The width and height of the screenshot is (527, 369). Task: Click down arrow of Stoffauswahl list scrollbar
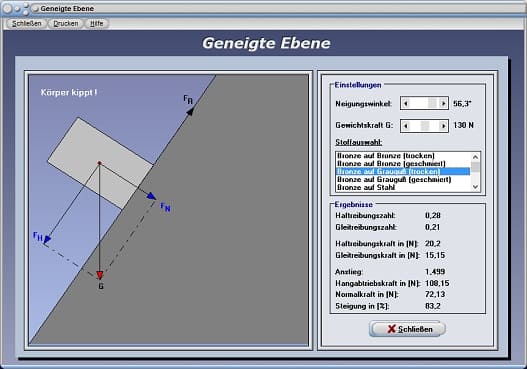coord(475,187)
